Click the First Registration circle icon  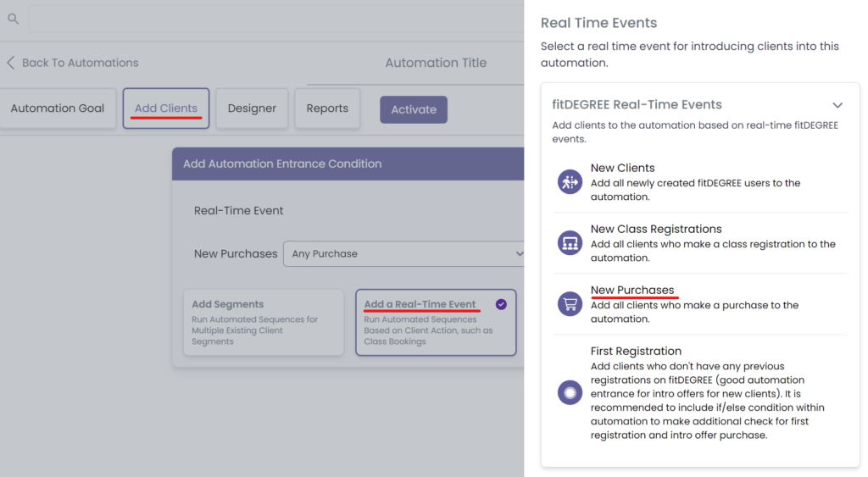tap(570, 392)
